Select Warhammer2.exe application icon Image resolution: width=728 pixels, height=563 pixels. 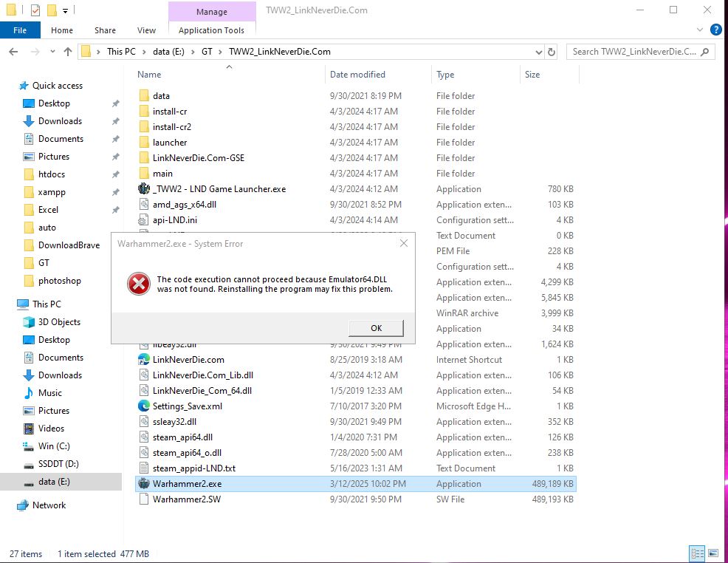click(144, 483)
